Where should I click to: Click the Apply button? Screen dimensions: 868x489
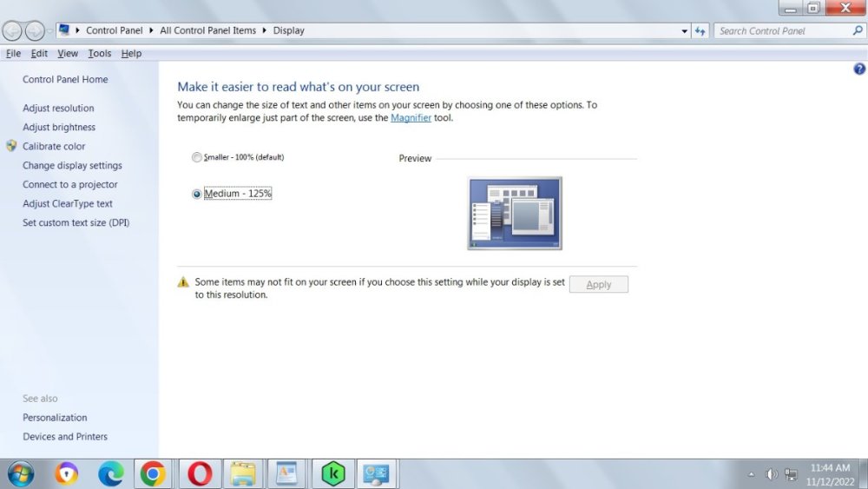[x=598, y=284]
